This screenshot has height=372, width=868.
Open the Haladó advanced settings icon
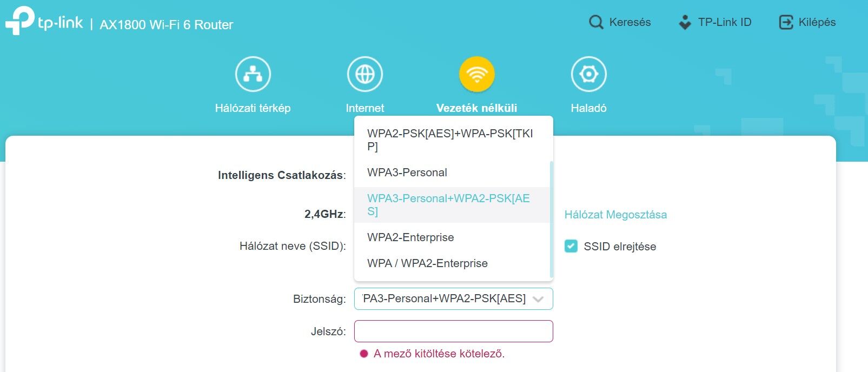588,74
